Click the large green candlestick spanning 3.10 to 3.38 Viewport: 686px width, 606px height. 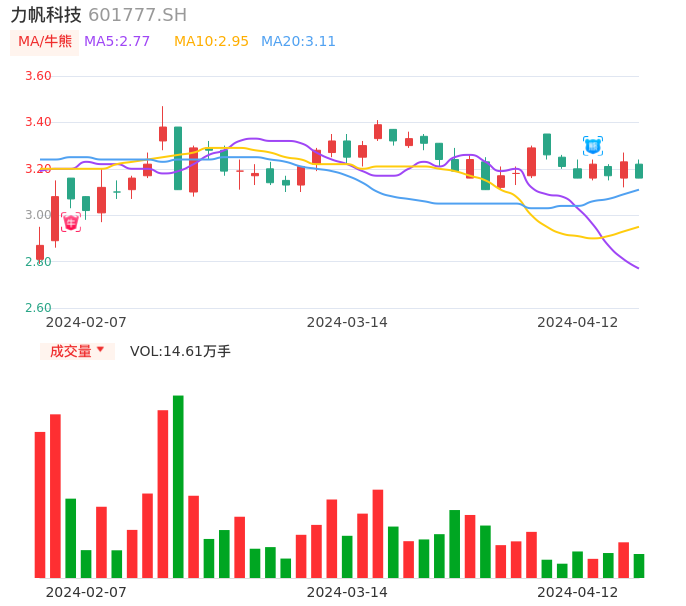178,158
